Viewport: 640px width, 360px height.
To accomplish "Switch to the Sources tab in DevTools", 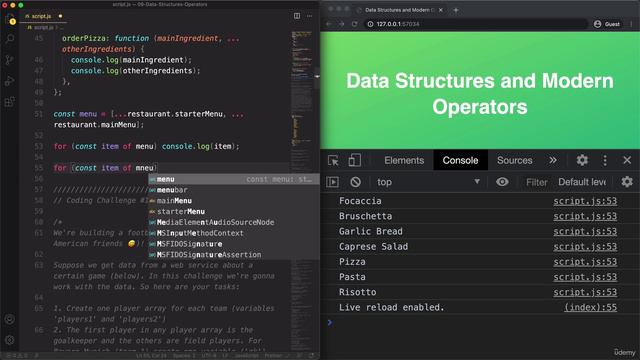I will [x=514, y=160].
